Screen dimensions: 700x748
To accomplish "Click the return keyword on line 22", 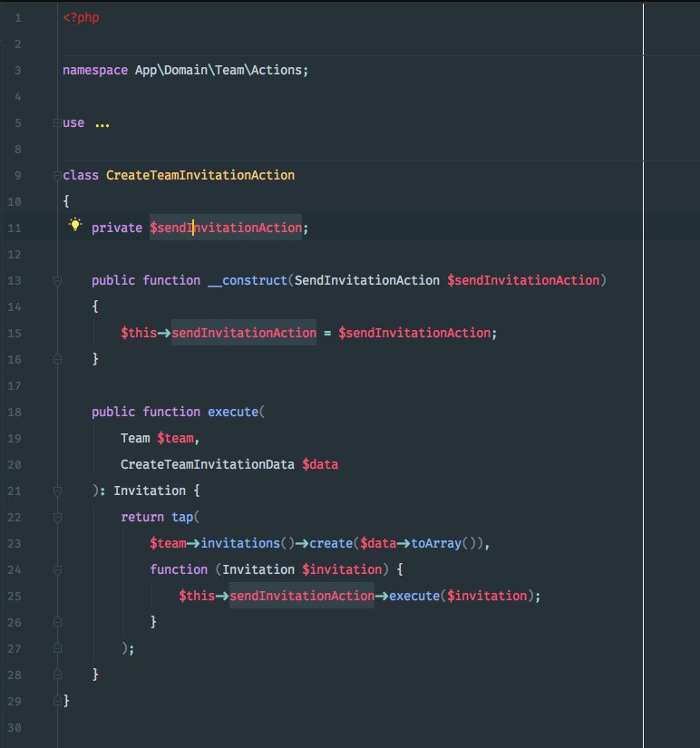I will tap(142, 517).
